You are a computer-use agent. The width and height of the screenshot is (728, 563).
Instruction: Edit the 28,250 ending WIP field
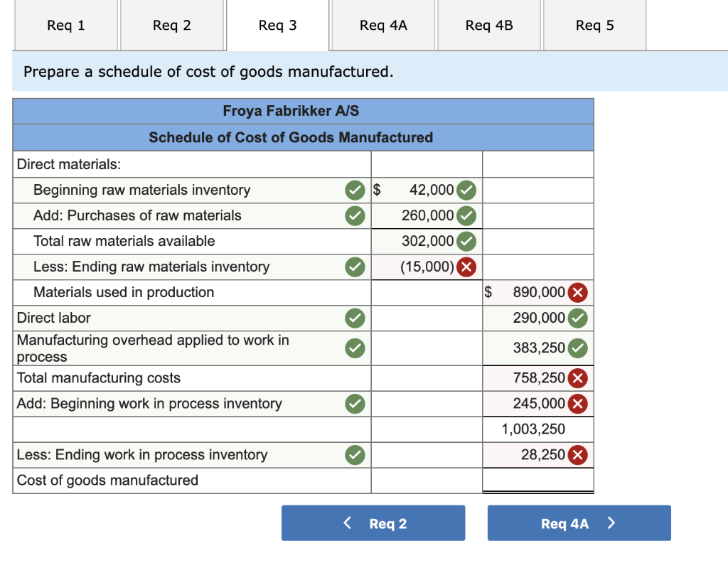click(x=539, y=455)
